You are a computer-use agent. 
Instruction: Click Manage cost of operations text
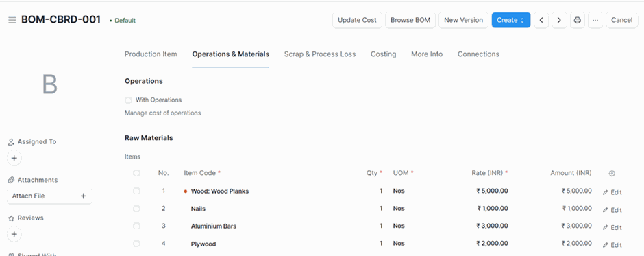tap(162, 113)
